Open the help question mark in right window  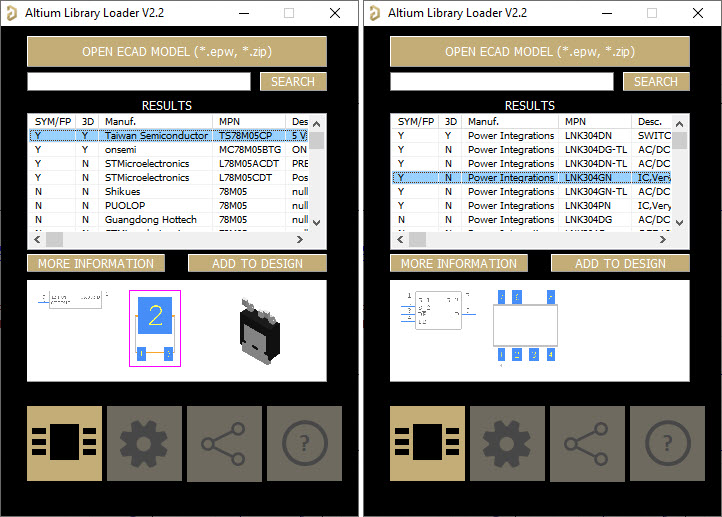[x=667, y=443]
